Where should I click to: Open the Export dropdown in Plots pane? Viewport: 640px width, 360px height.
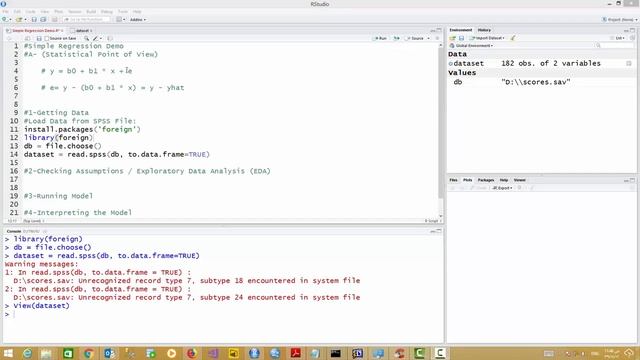pos(502,188)
